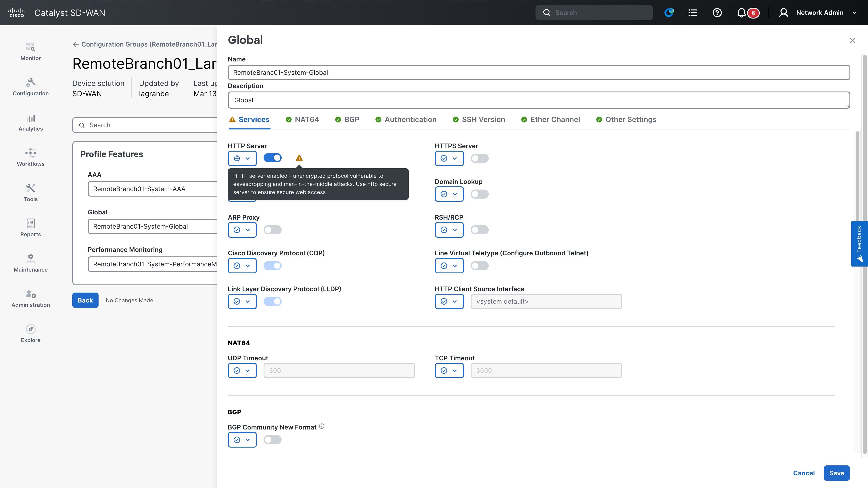
Task: Open the Help icon in top bar
Action: pos(717,12)
